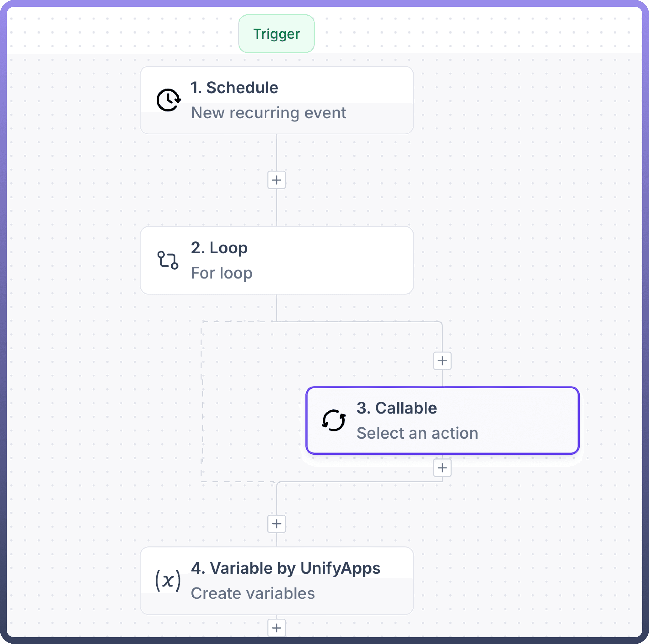The image size is (649, 644).
Task: Add a step directly below Callable node
Action: click(x=442, y=468)
